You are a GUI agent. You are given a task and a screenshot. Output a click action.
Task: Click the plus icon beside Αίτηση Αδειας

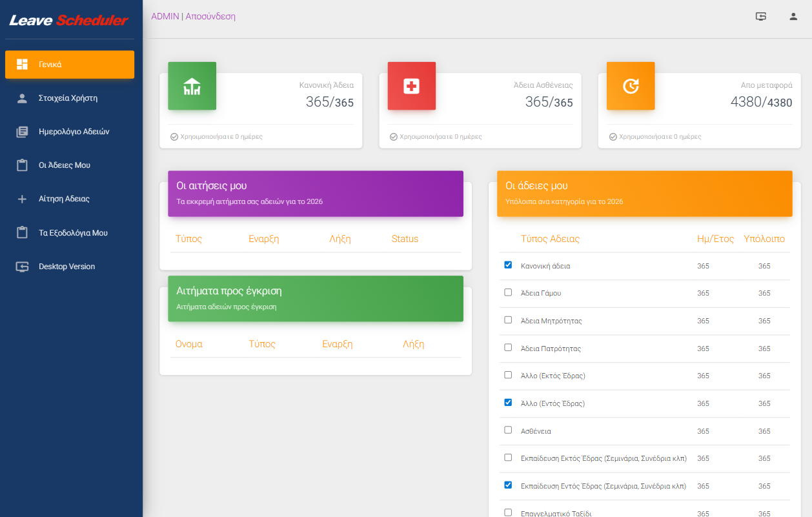click(x=22, y=199)
